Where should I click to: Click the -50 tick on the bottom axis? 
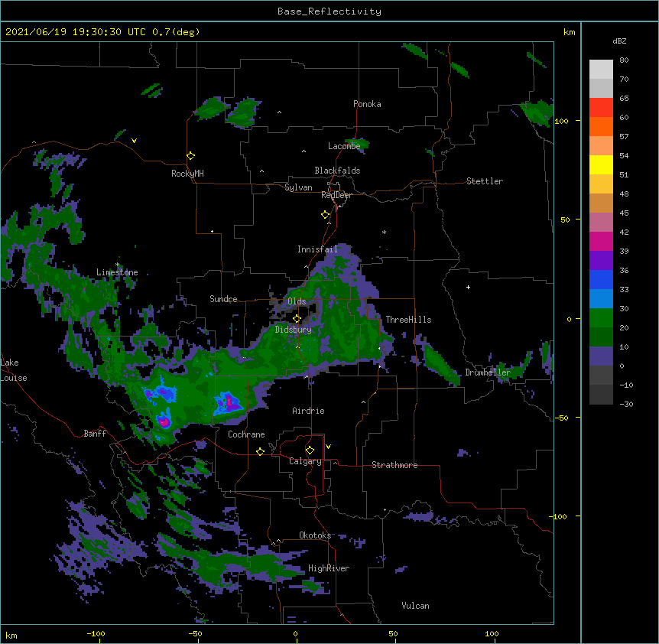point(195,633)
